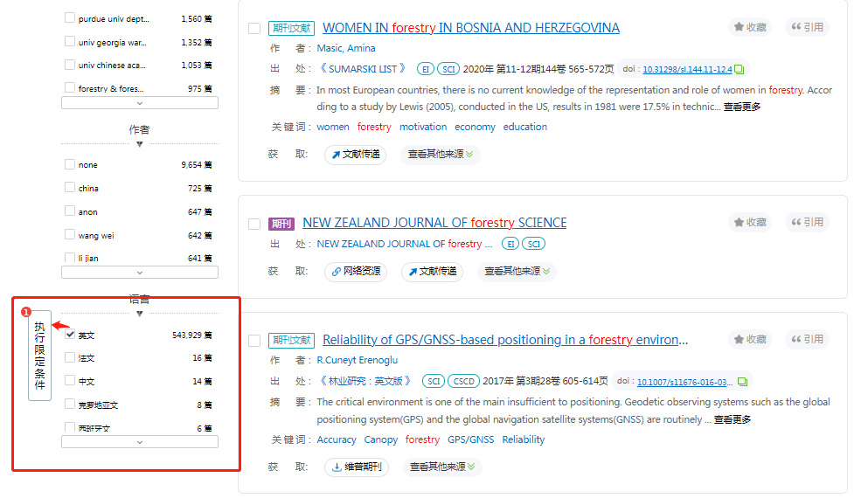Click the CSCD tag on the third result
Viewport: 868px width, 498px height.
click(462, 382)
